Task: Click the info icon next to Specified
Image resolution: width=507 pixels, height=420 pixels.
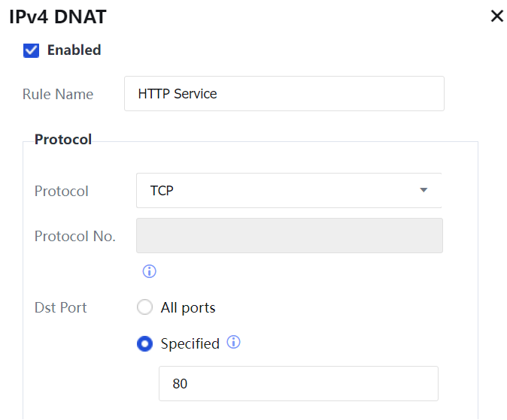Action: pyautogui.click(x=233, y=343)
